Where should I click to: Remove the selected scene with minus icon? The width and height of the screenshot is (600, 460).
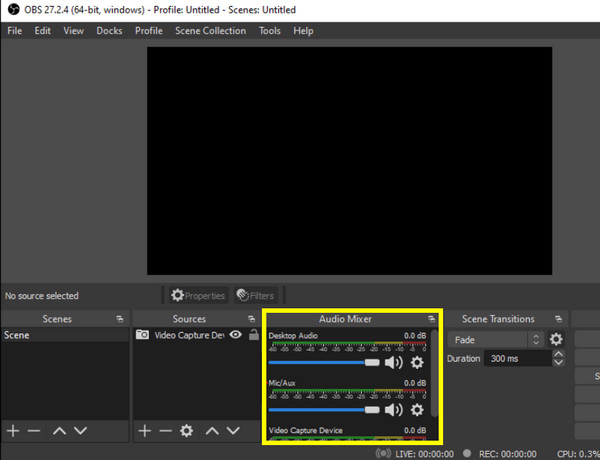pyautogui.click(x=34, y=431)
